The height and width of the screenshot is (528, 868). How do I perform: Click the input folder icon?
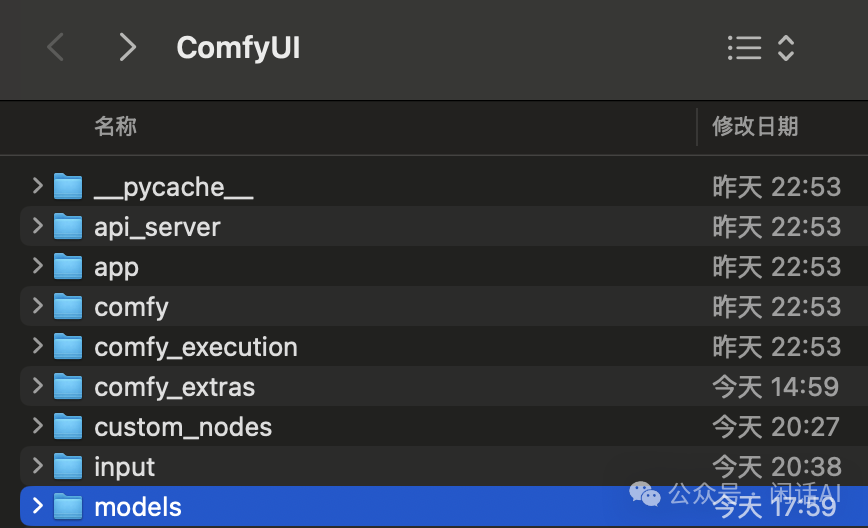point(68,467)
